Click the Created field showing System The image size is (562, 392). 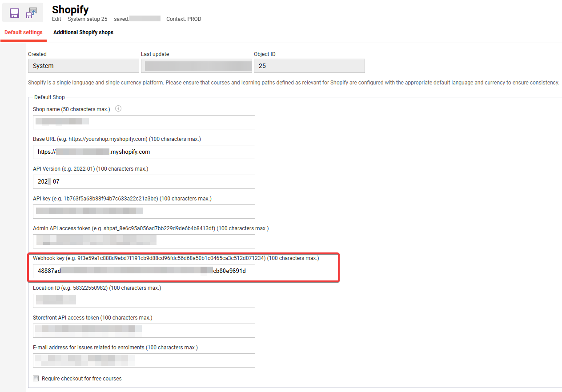point(83,65)
